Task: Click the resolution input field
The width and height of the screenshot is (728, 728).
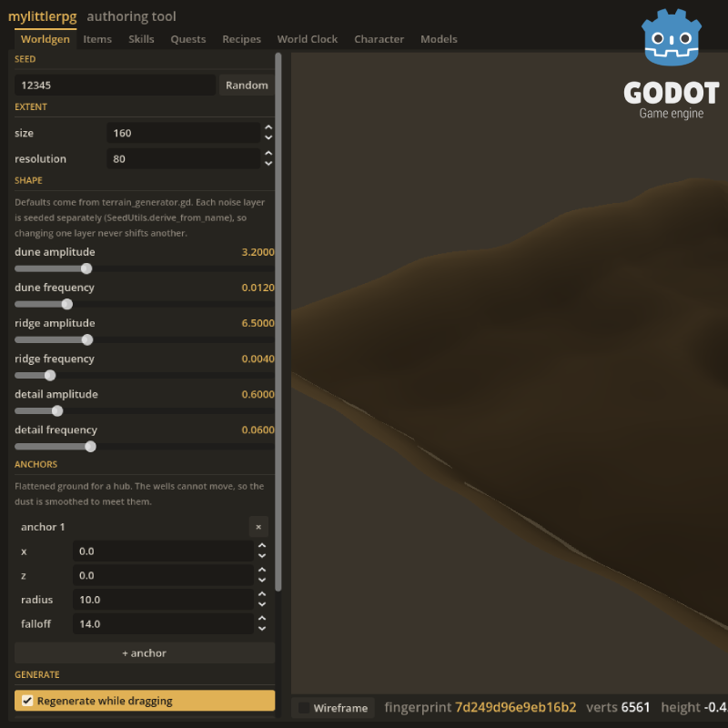Action: (184, 158)
